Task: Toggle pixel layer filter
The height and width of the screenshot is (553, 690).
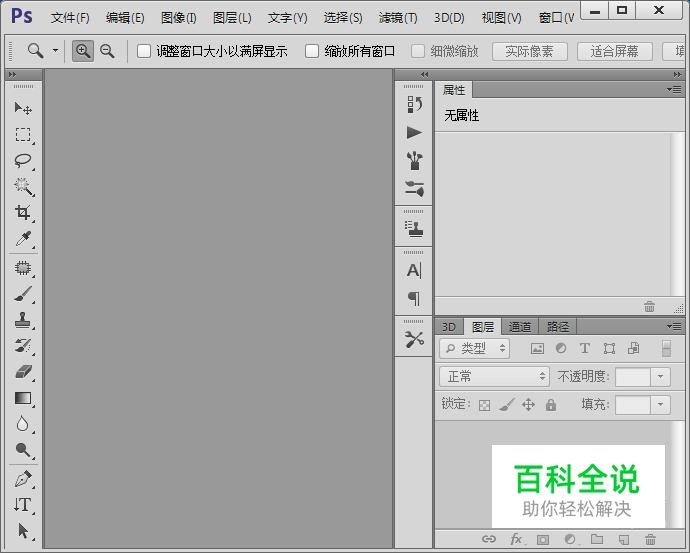Action: click(x=537, y=349)
